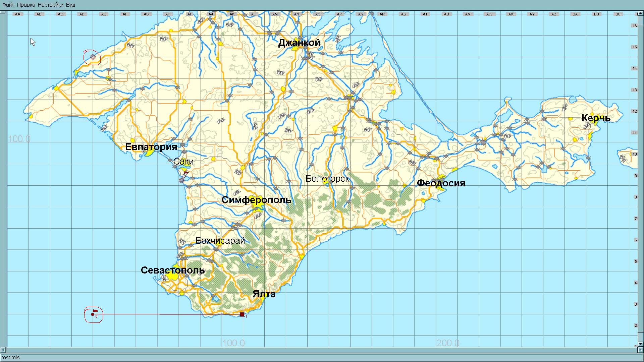
Task: Click the horizontal scrollbar right arrow
Action: coord(640,350)
